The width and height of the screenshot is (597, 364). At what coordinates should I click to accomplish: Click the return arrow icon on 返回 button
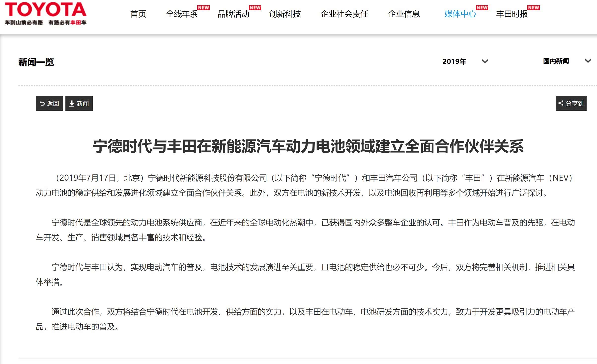pos(42,103)
